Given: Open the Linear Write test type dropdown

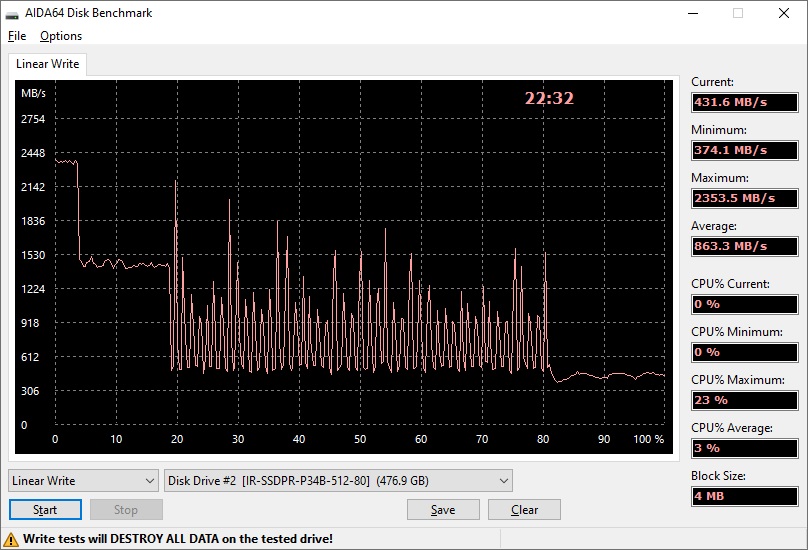Looking at the screenshot, I should (83, 480).
